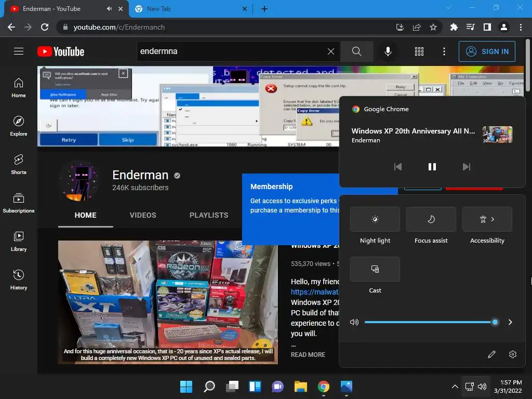Open Chrome media control icon
The image size is (532, 399).
coord(470,27)
